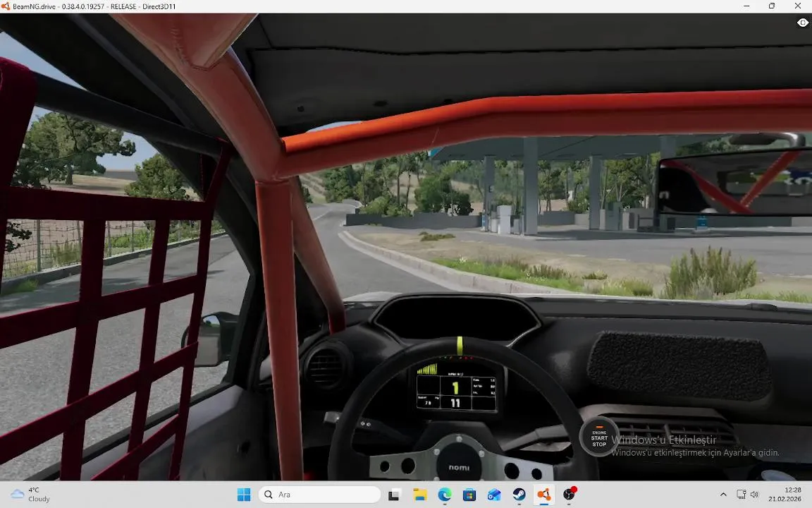Open the blue mail-style app in the taskbar

pos(494,495)
